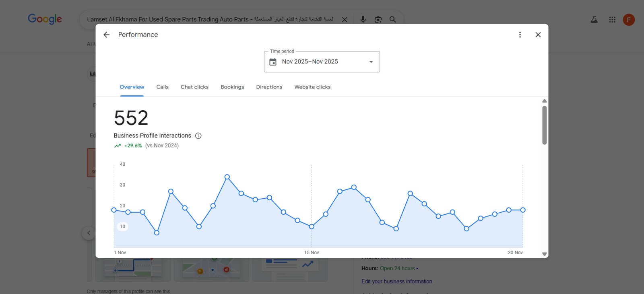Click the Google logo

[x=45, y=19]
